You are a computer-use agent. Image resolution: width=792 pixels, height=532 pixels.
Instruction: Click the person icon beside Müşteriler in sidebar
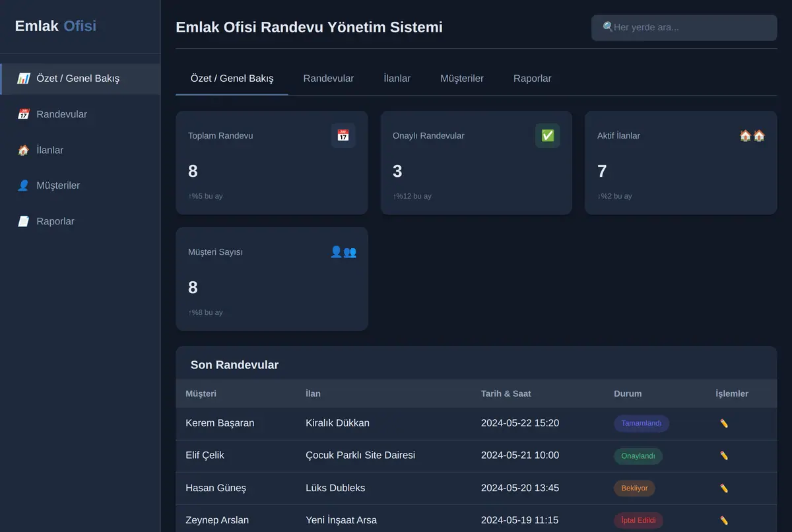(x=23, y=185)
